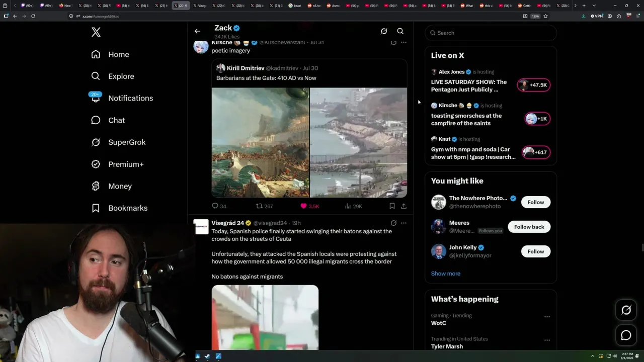Join Alex Jones live show with +47.5K
The height and width of the screenshot is (362, 644).
(534, 85)
